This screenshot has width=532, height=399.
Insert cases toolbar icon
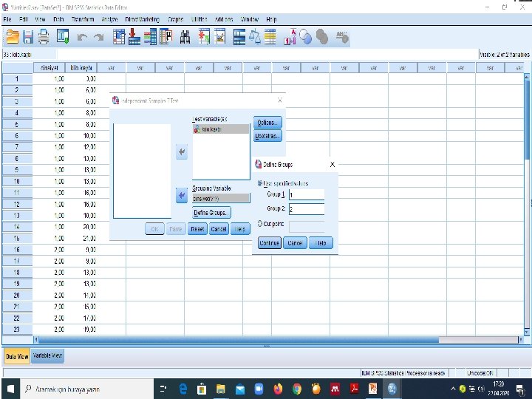204,37
